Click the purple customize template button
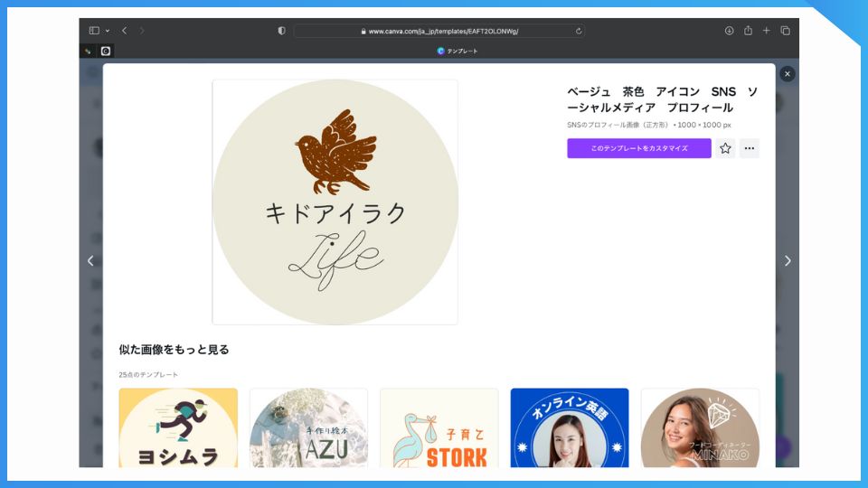This screenshot has height=488, width=868. 638,148
